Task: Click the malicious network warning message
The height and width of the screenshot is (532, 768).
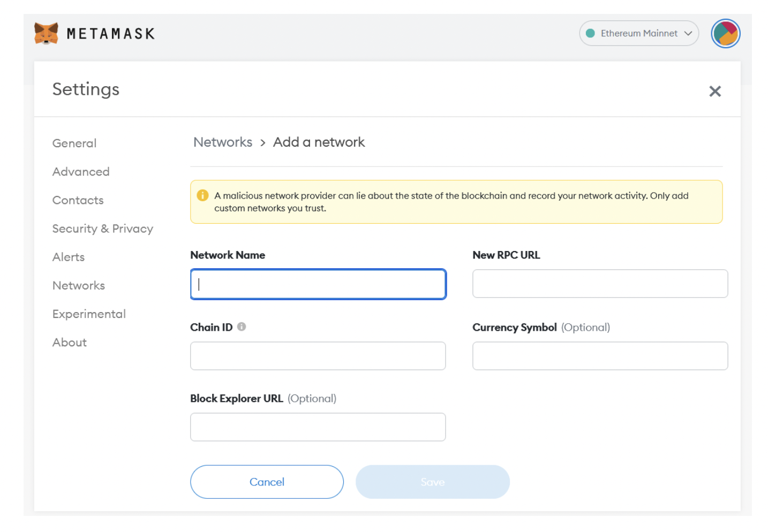Action: 451,202
